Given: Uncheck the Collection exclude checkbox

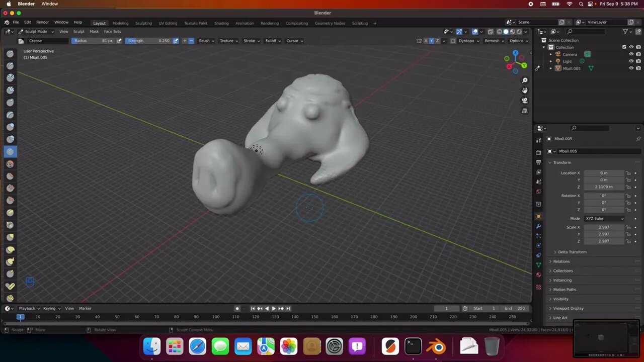Looking at the screenshot, I should tap(624, 47).
